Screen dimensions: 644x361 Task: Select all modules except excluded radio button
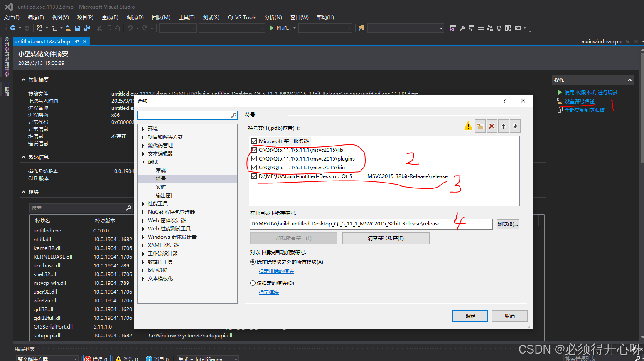click(x=253, y=262)
